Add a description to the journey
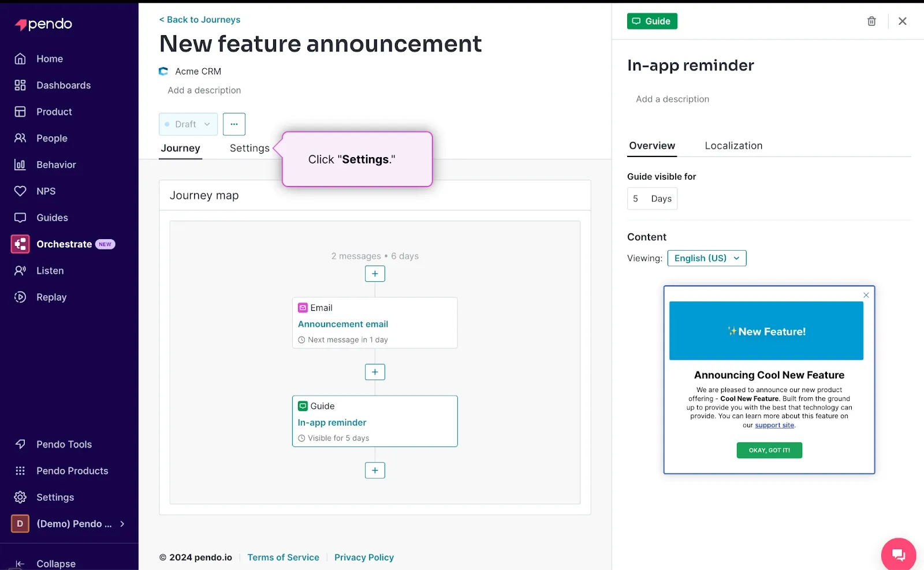 204,91
